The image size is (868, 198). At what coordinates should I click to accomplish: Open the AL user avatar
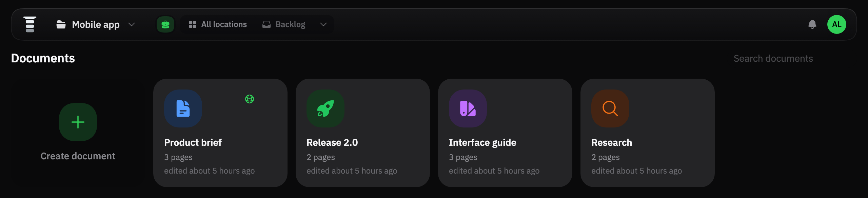837,24
